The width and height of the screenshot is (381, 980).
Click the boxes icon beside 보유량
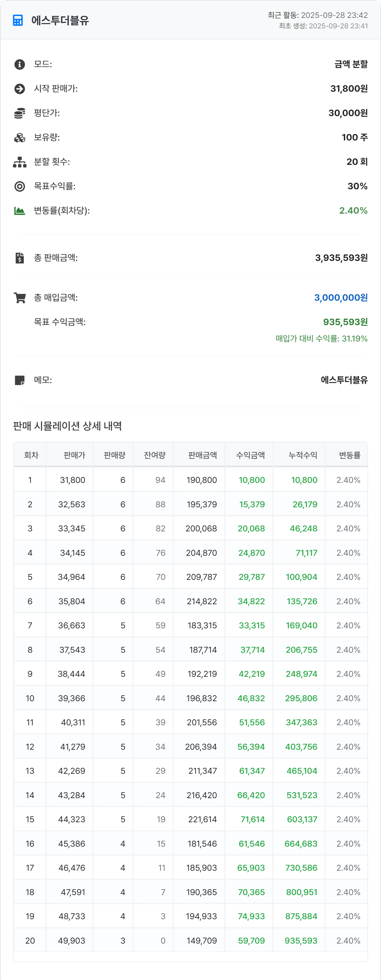[19, 137]
